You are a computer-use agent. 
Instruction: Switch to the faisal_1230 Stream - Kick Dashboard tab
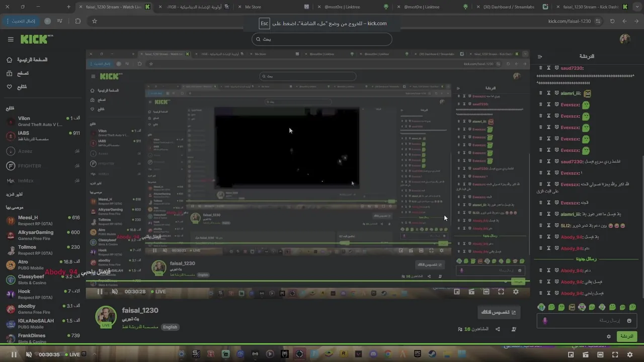click(x=591, y=7)
